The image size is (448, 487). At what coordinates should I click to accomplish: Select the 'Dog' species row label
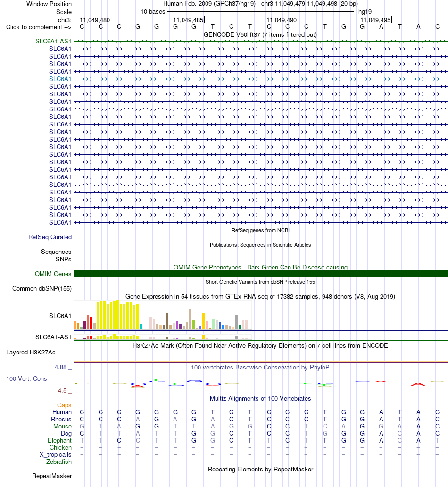coord(66,434)
